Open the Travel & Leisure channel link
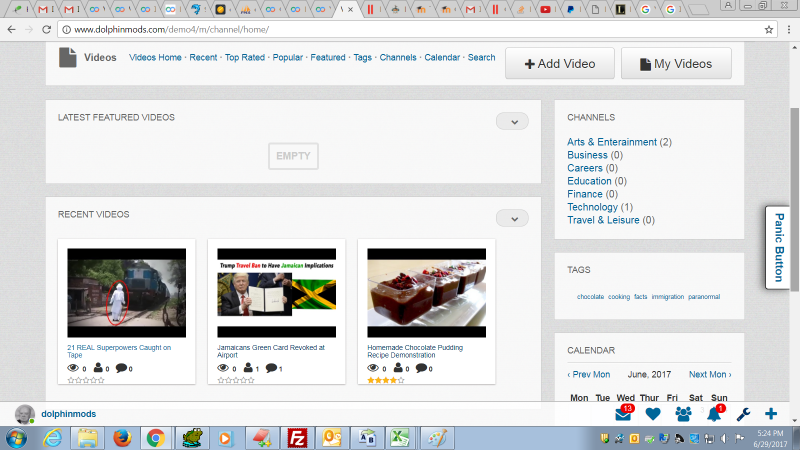 point(603,220)
